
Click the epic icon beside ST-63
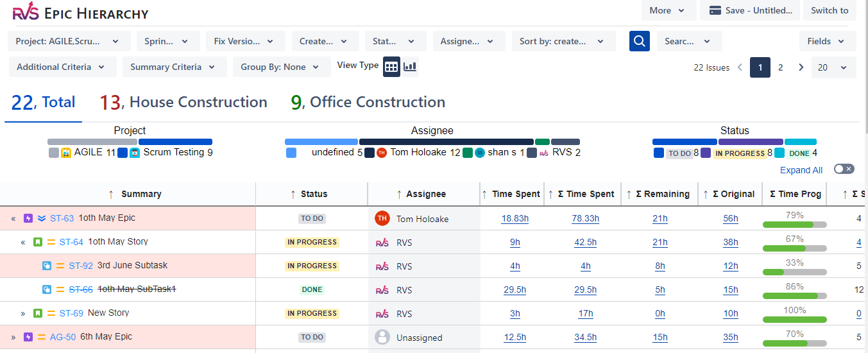(28, 218)
